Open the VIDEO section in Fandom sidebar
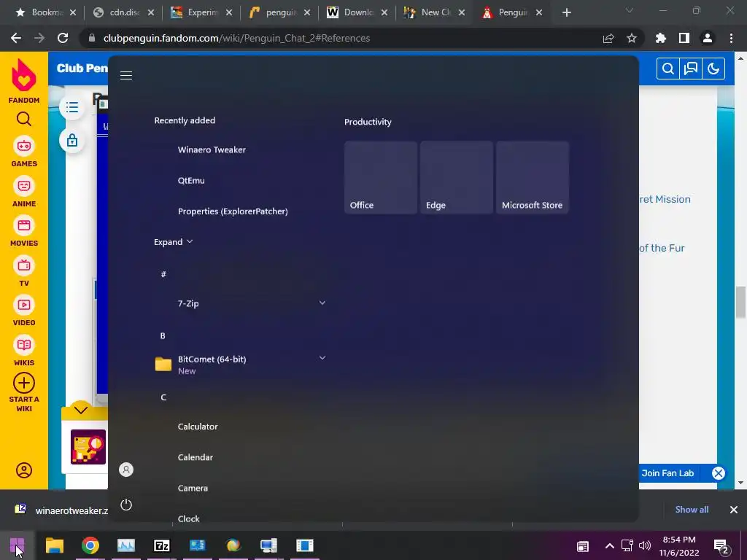The width and height of the screenshot is (747, 560). 24,311
